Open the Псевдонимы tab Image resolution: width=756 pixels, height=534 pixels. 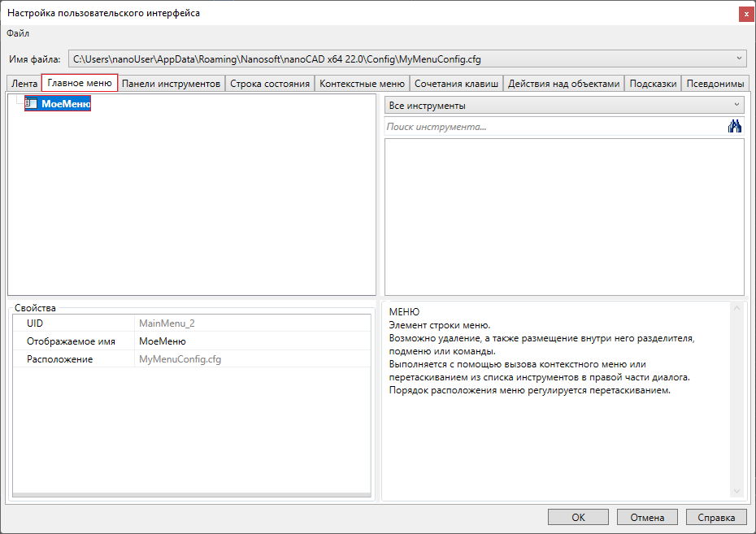(x=715, y=84)
